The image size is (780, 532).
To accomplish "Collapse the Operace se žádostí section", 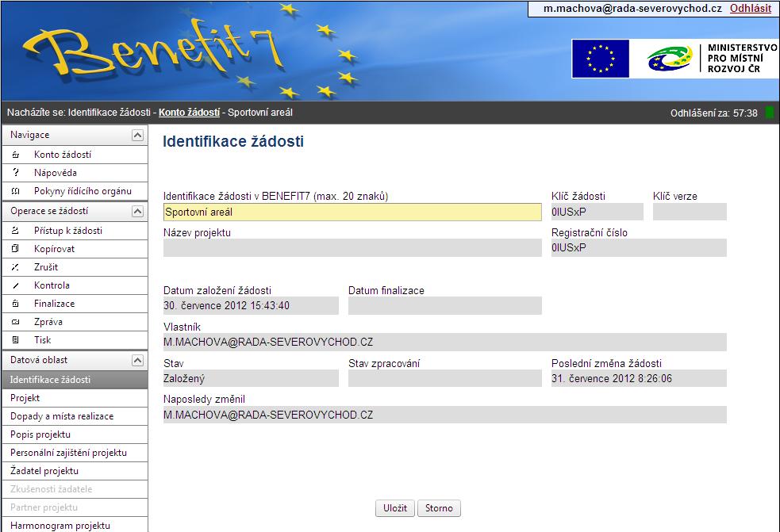I will [137, 212].
